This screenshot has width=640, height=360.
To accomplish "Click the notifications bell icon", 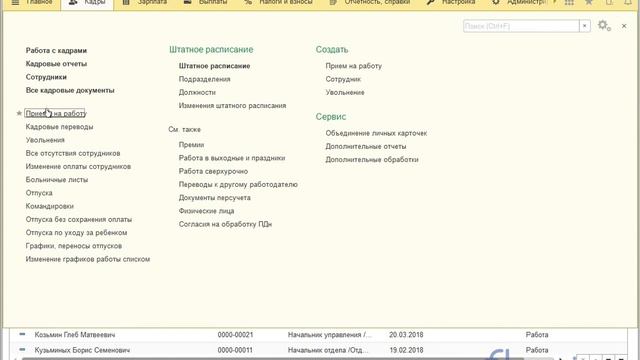I will click(629, 2).
